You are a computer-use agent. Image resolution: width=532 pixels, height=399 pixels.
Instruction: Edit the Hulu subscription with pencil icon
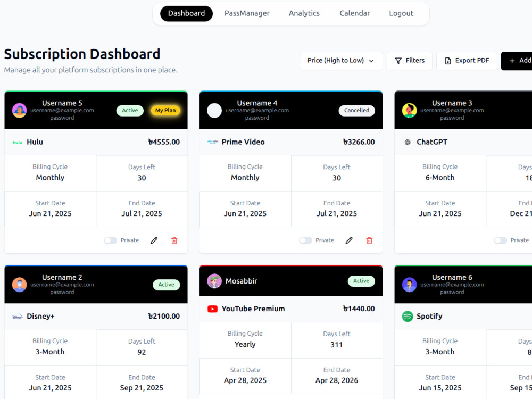(x=154, y=240)
